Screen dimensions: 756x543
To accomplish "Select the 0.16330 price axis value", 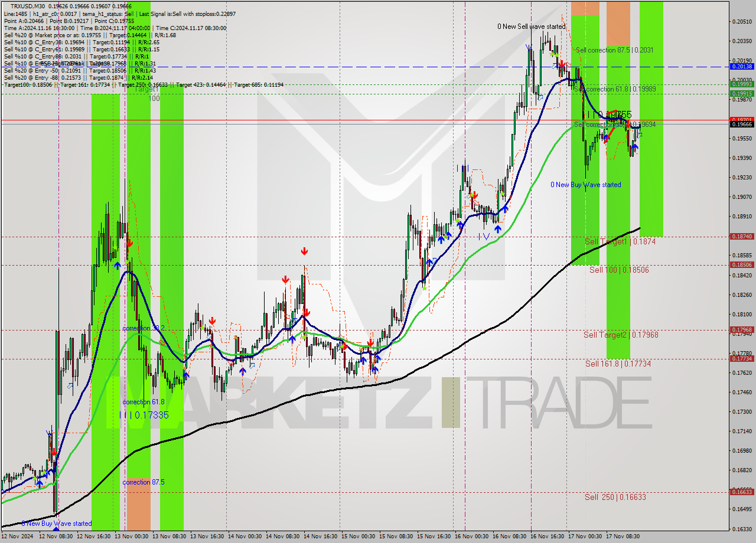I will coord(742,529).
